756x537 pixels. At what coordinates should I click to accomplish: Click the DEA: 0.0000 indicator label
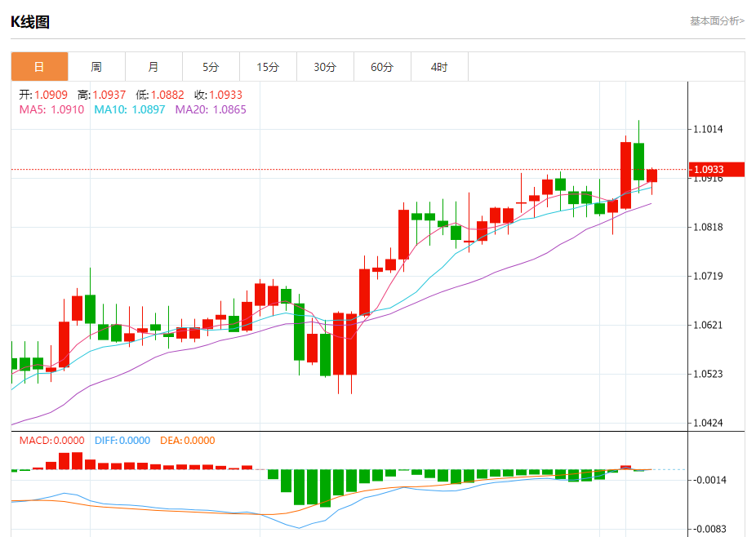(188, 441)
